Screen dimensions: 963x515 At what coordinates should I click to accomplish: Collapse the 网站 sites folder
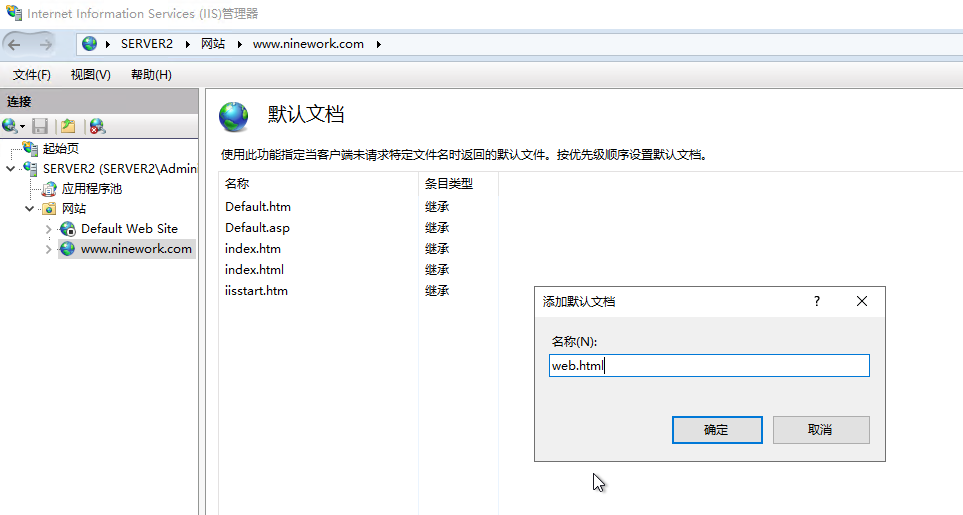point(30,208)
